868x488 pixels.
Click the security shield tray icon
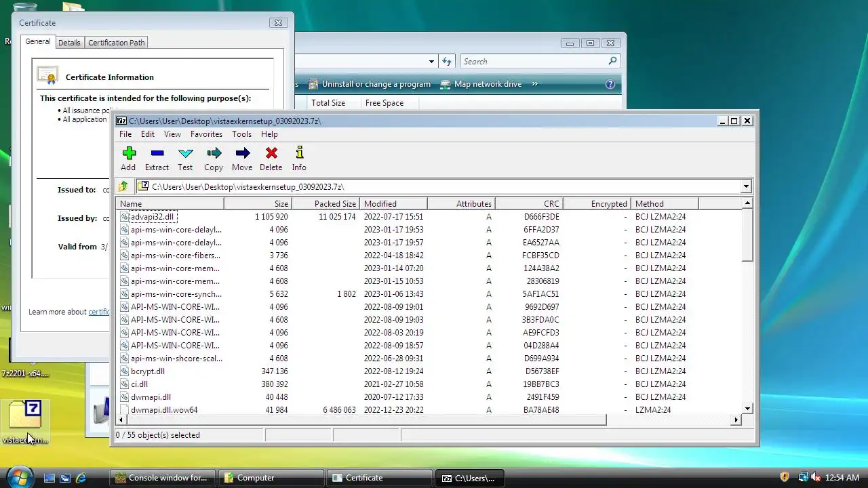point(785,477)
